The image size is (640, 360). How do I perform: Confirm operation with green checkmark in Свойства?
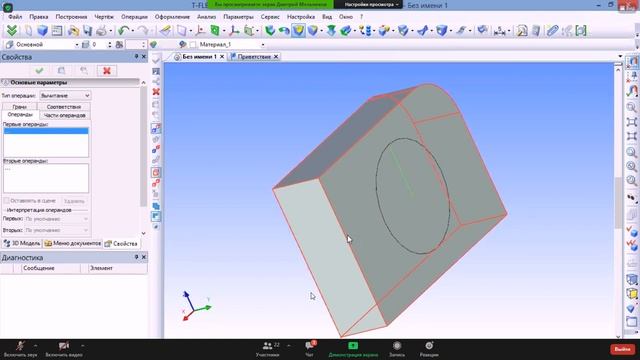[x=40, y=71]
